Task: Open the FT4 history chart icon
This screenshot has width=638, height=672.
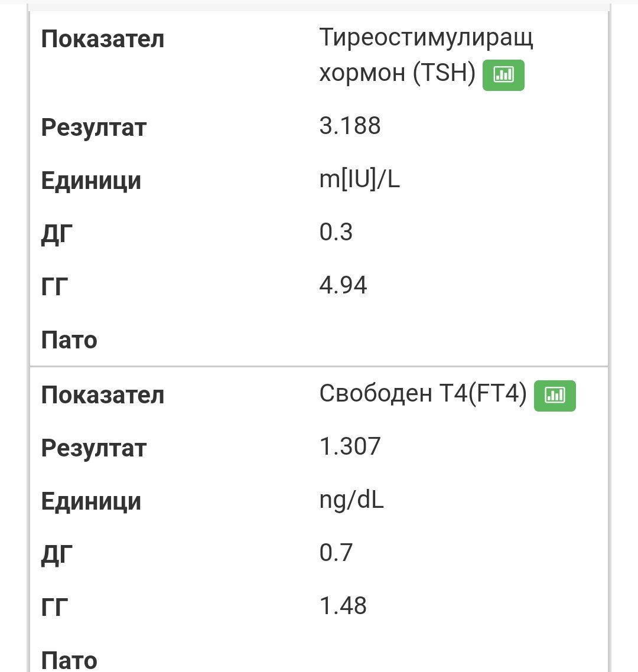Action: pos(555,396)
